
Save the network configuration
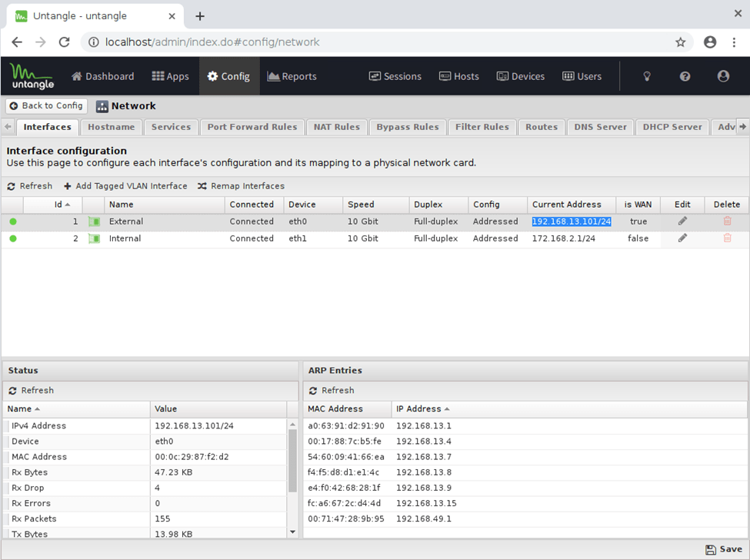click(x=724, y=549)
